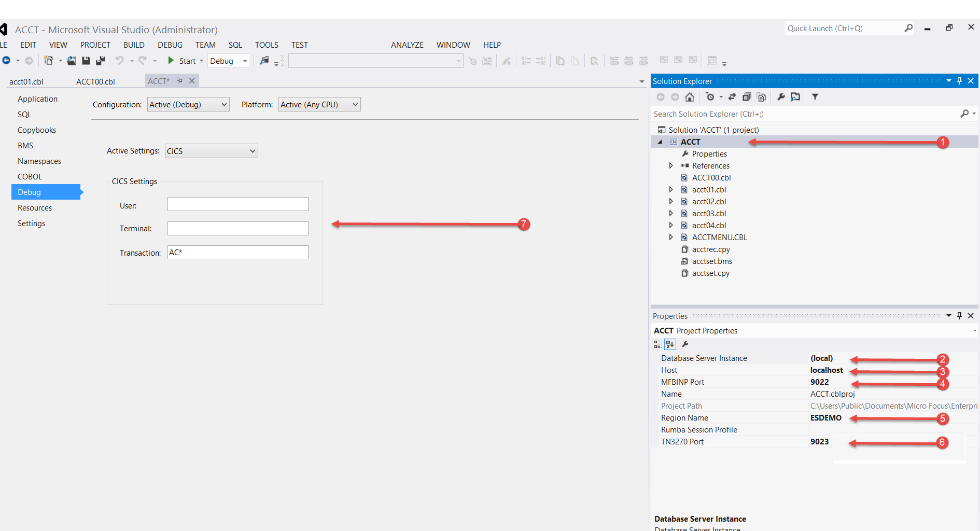980x531 pixels.
Task: Click the Sync with Active Document icon
Action: coord(732,97)
